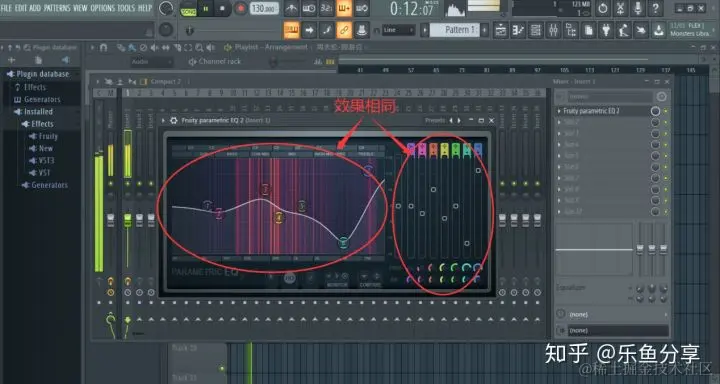Viewport: 720px width, 384px height.
Task: Open the PATTERNS menu
Action: 57,8
